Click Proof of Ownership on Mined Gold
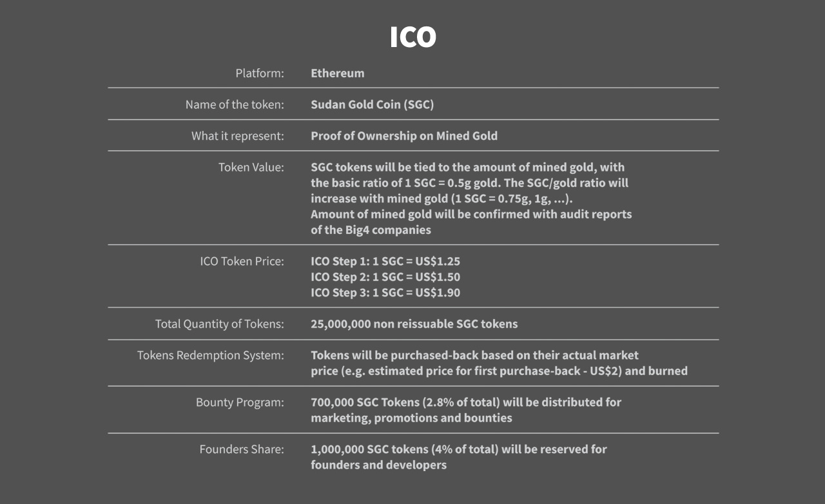Screen dimensions: 825x504 tap(404, 136)
